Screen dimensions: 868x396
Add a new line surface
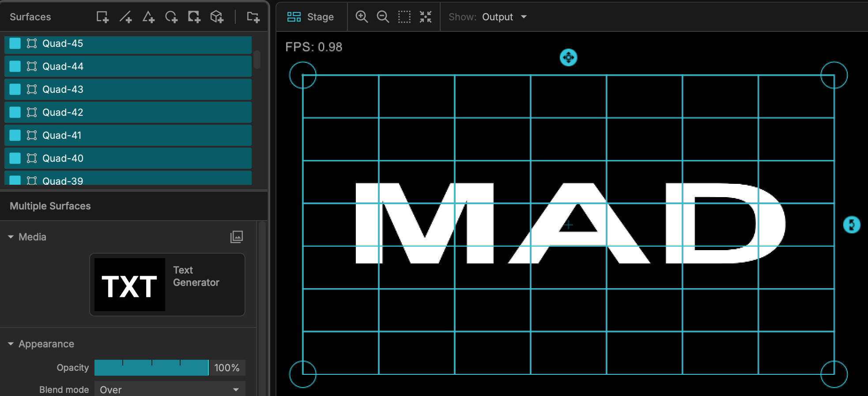(x=125, y=17)
